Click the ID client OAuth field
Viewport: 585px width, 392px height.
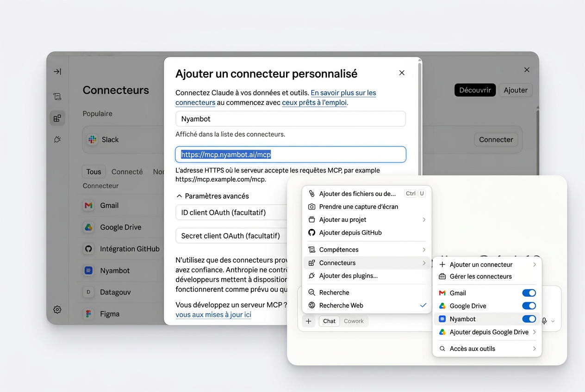coord(231,213)
